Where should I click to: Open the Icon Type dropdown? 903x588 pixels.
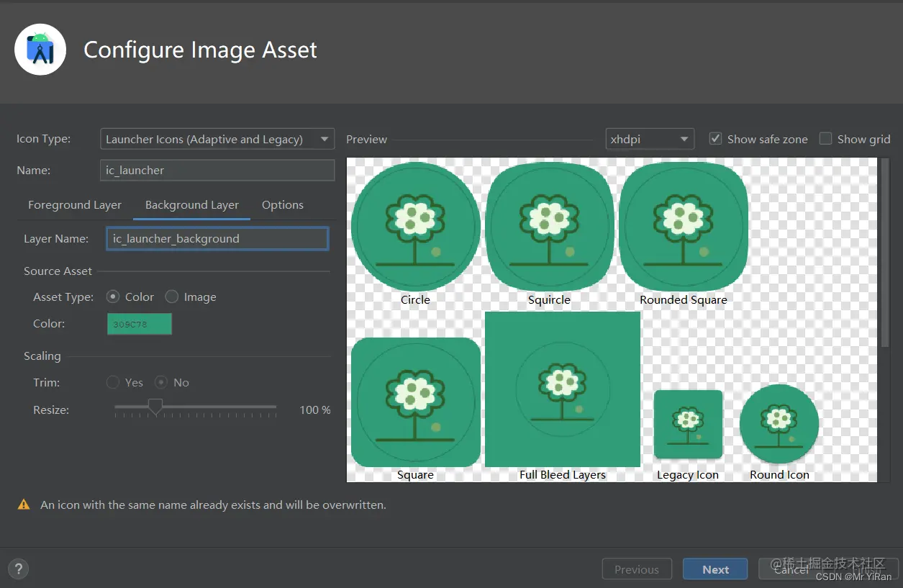pos(217,139)
